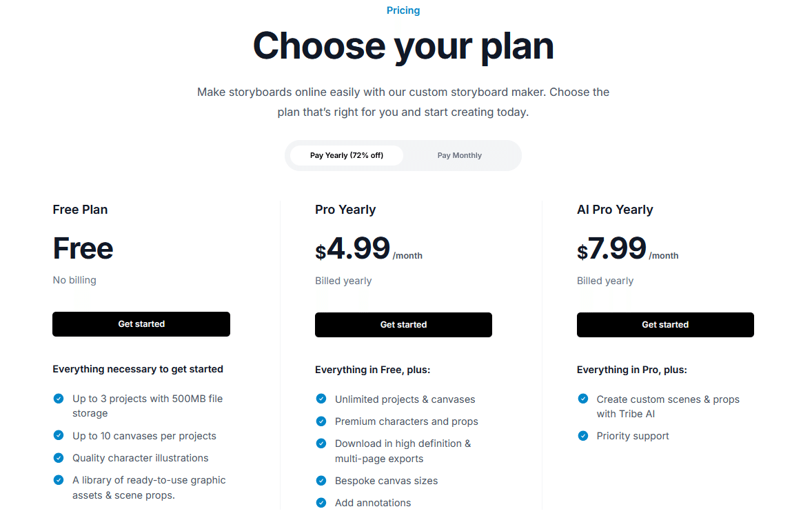Click checkmark beside 'Quality character illustrations'

[59, 457]
